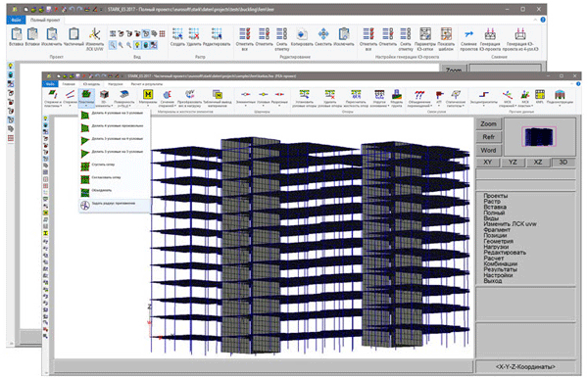Switch to the Нагрузки ribbon tab

click(116, 84)
